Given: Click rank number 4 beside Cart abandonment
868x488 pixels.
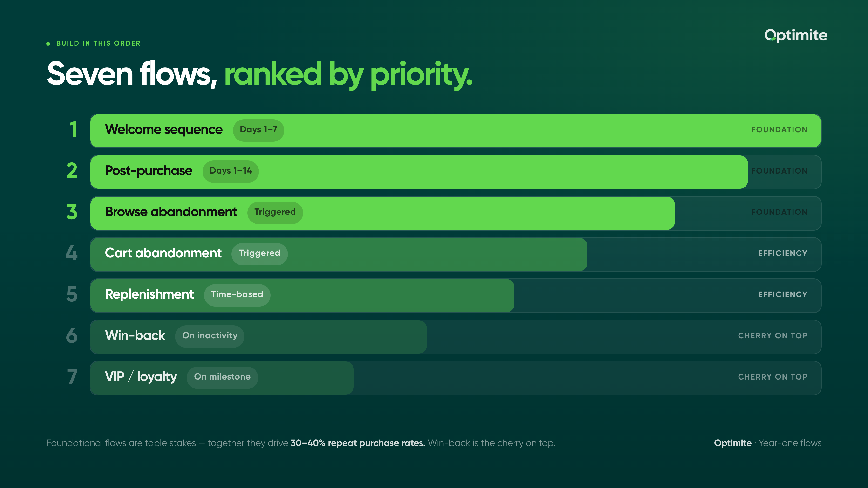Looking at the screenshot, I should coord(71,253).
